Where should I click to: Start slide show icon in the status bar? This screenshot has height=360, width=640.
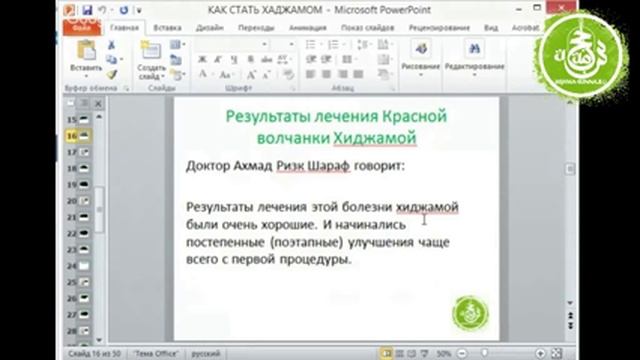click(424, 353)
